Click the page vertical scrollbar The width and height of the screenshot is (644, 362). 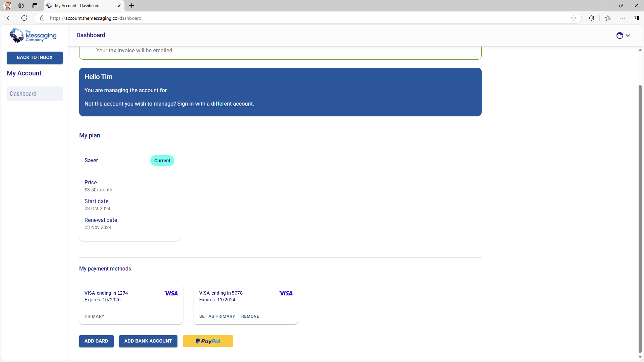[x=640, y=219]
